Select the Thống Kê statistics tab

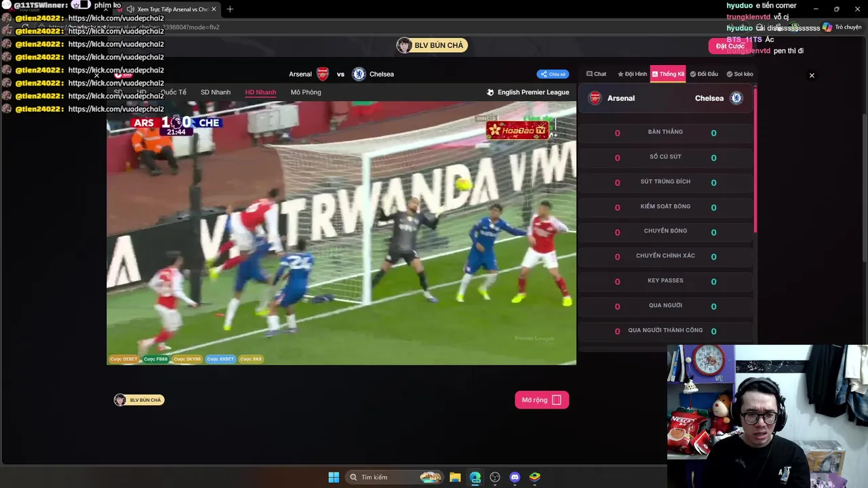pos(668,74)
